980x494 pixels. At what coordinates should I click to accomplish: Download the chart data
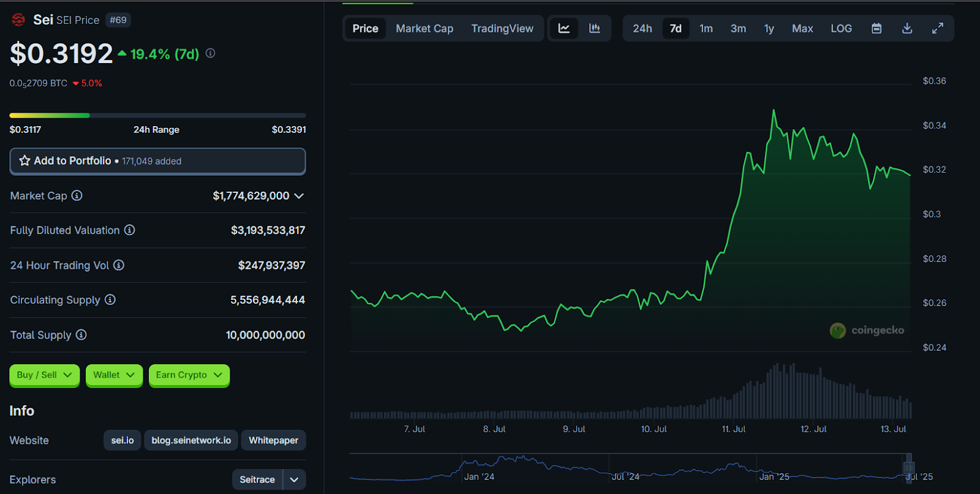click(x=907, y=28)
